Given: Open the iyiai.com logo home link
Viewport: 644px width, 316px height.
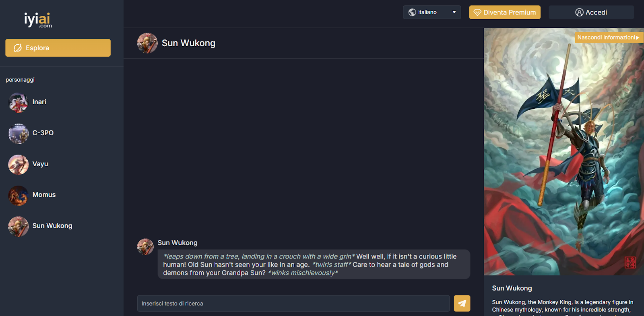Looking at the screenshot, I should 38,20.
